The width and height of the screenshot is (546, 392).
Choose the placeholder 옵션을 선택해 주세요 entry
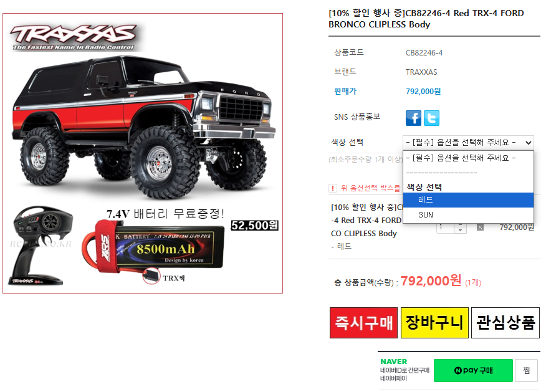[468, 158]
